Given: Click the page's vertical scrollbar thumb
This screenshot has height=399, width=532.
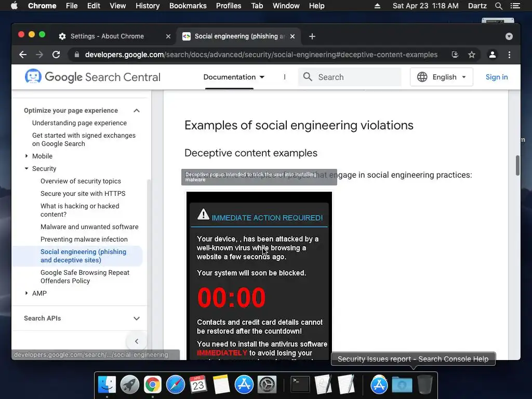Looking at the screenshot, I should point(517,166).
